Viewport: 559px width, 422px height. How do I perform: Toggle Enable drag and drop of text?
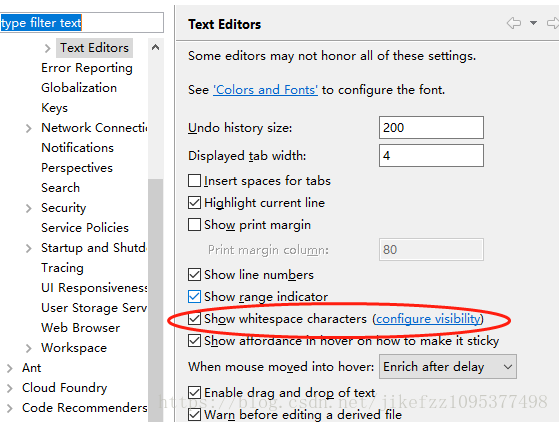(x=194, y=393)
